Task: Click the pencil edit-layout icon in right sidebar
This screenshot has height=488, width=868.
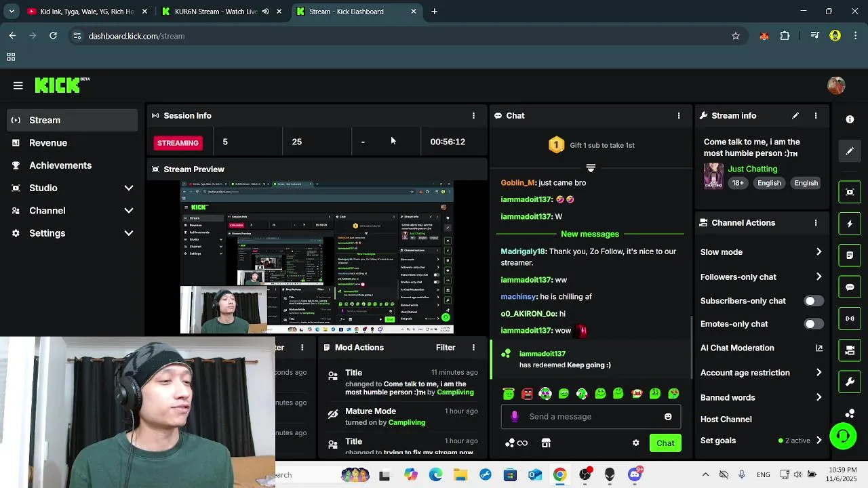Action: (850, 151)
